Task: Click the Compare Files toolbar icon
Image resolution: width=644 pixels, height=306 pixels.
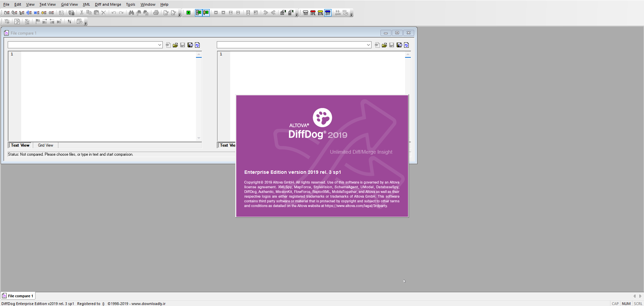Action: click(x=7, y=13)
